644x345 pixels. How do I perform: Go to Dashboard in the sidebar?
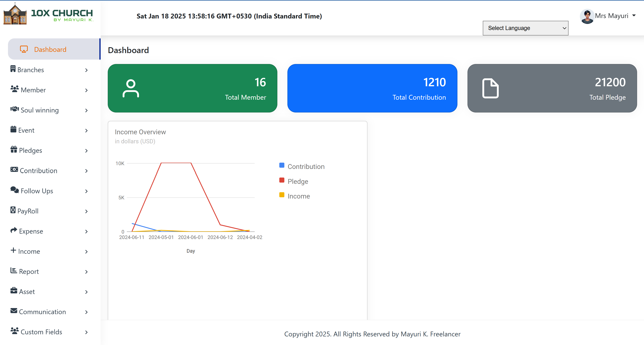(54, 49)
